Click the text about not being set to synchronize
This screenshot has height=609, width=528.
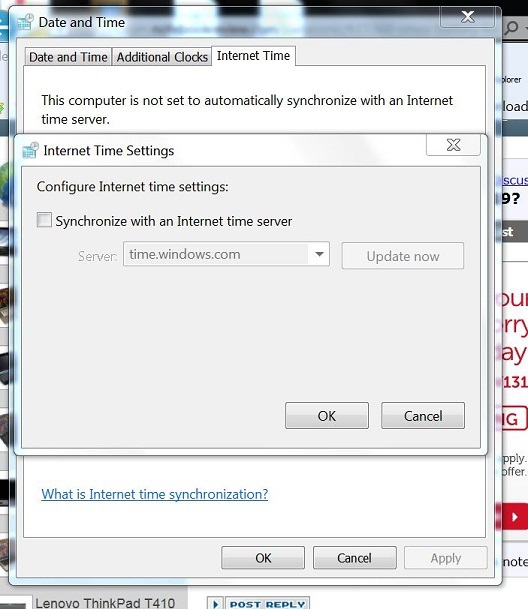[247, 110]
